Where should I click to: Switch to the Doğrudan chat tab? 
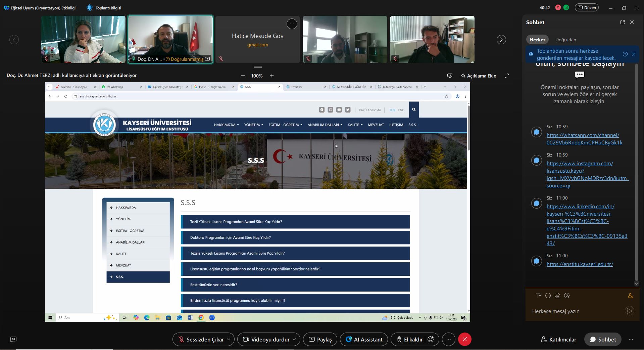[565, 40]
